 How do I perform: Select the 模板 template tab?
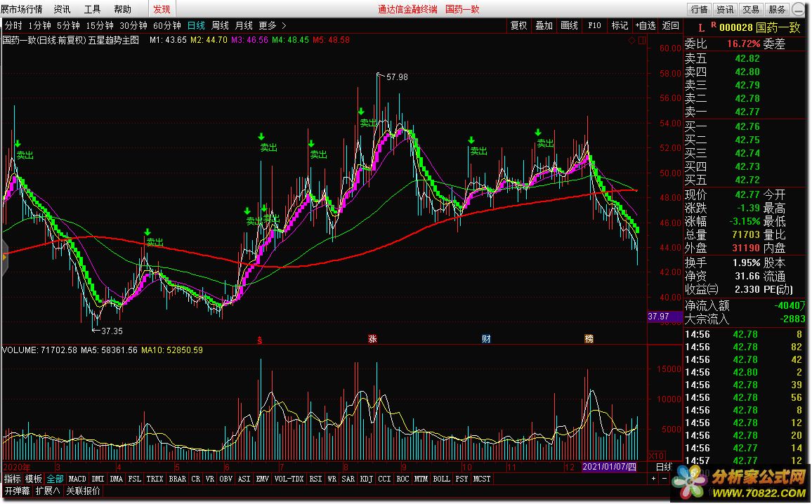[34, 479]
